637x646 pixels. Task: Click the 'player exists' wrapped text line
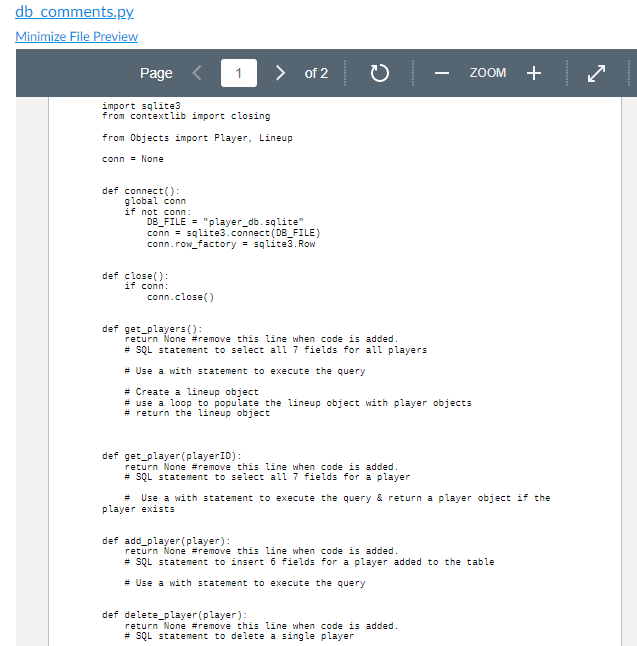pos(138,509)
